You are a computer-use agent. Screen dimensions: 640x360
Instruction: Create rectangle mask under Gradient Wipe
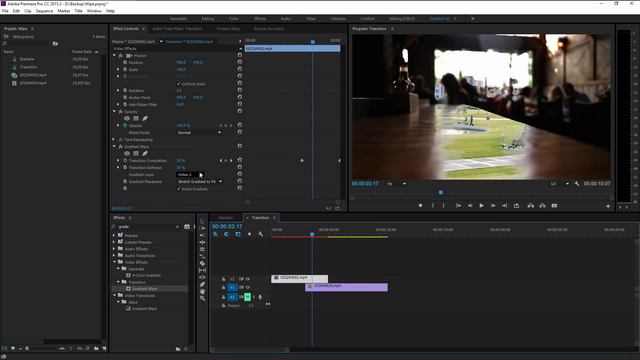pyautogui.click(x=136, y=153)
